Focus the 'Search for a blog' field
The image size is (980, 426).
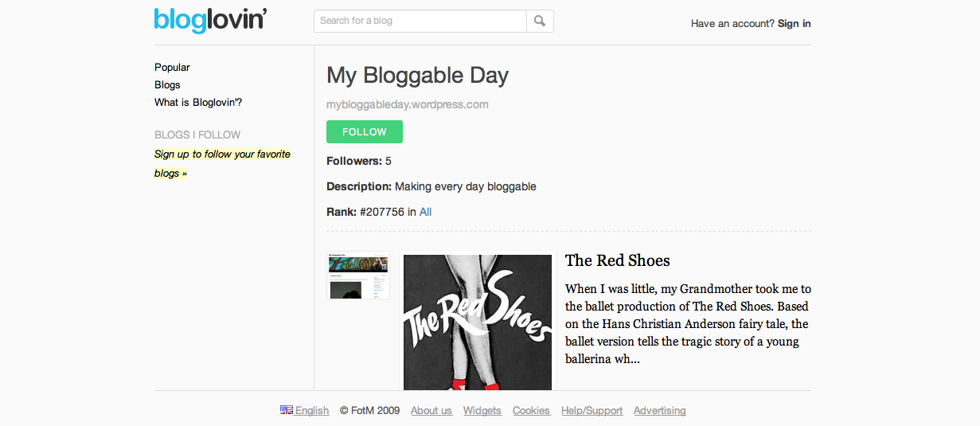[x=420, y=21]
